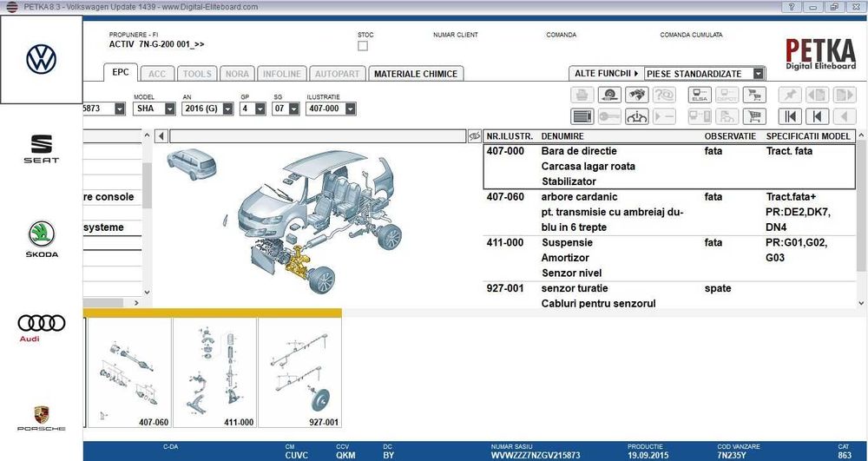Open the MATERIALE CHIMICE tab
This screenshot has width=868, height=461.
pyautogui.click(x=416, y=74)
